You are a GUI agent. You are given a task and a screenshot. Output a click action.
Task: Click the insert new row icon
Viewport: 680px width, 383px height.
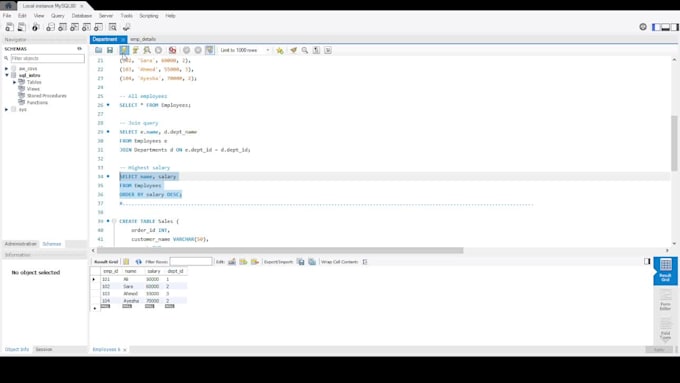(x=243, y=262)
